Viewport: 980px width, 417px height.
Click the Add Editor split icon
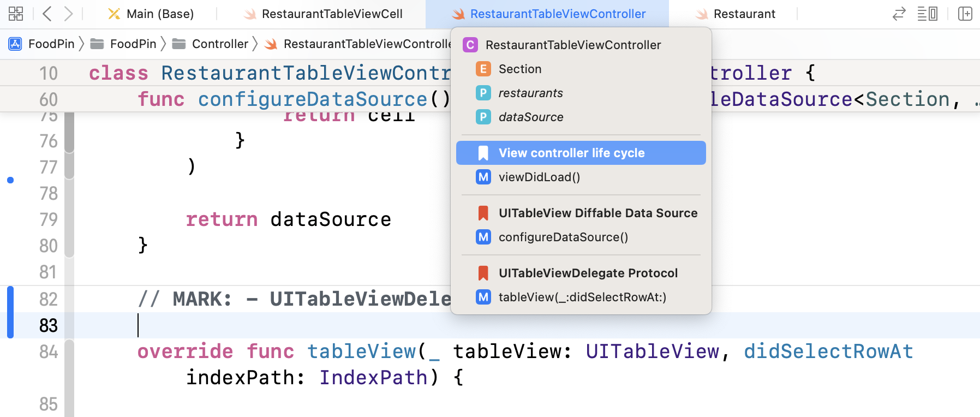(x=965, y=14)
